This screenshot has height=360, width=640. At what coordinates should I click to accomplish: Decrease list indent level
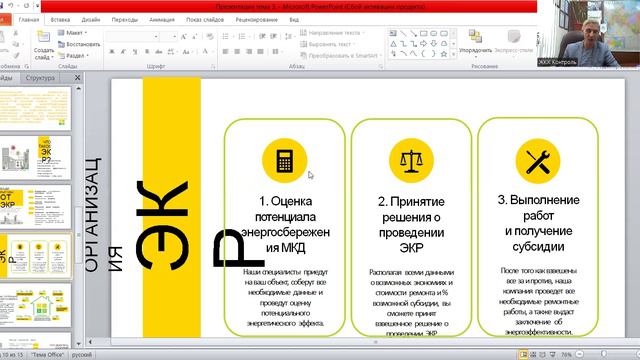tap(262, 37)
